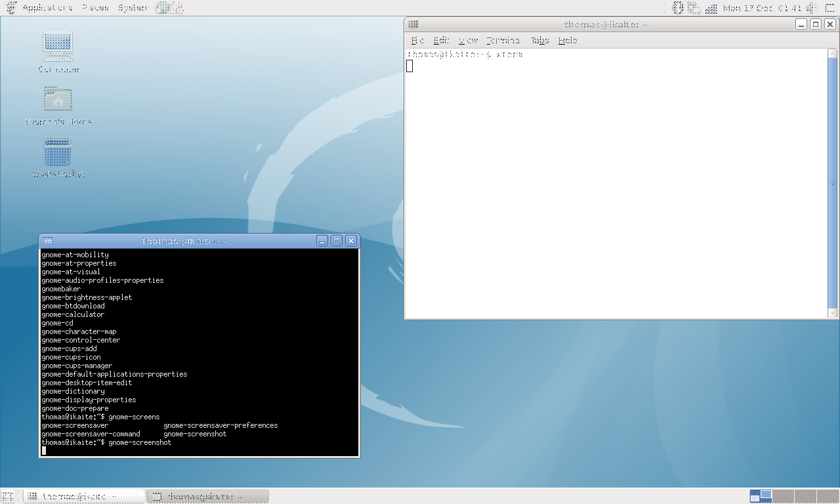Image resolution: width=840 pixels, height=504 pixels.
Task: Click the Show Desktop icon in bottom panel
Action: (8, 496)
